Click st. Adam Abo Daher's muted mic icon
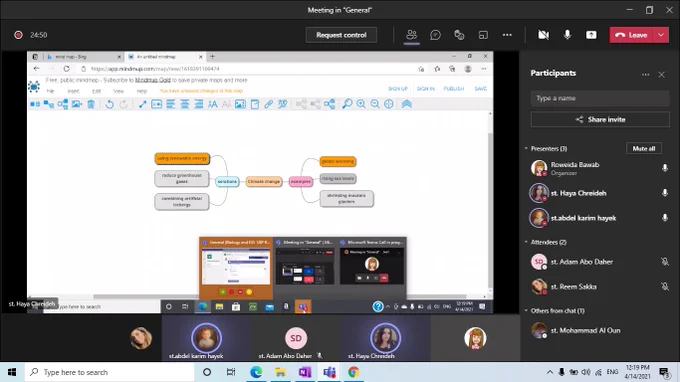The height and width of the screenshot is (382, 680). point(665,261)
